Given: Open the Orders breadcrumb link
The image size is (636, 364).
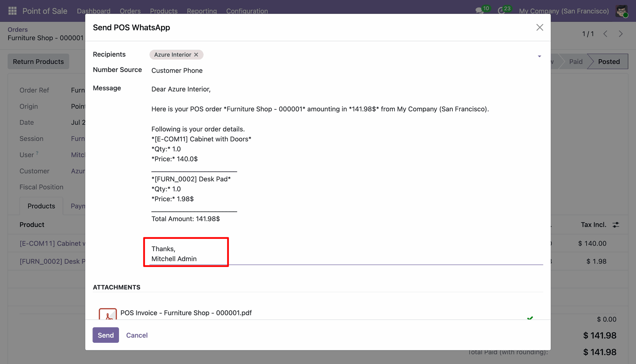Looking at the screenshot, I should (x=18, y=29).
